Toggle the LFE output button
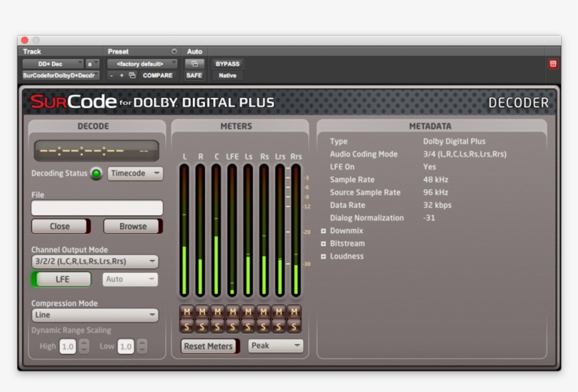Viewport: 578px width, 392px height. pyautogui.click(x=61, y=279)
